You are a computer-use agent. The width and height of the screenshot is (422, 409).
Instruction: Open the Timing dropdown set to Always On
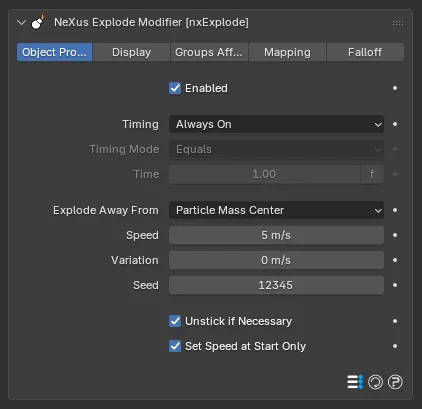276,124
